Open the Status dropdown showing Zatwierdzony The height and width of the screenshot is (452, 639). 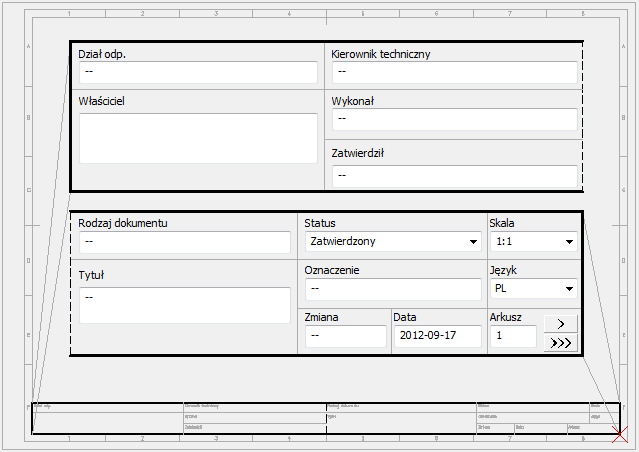391,241
